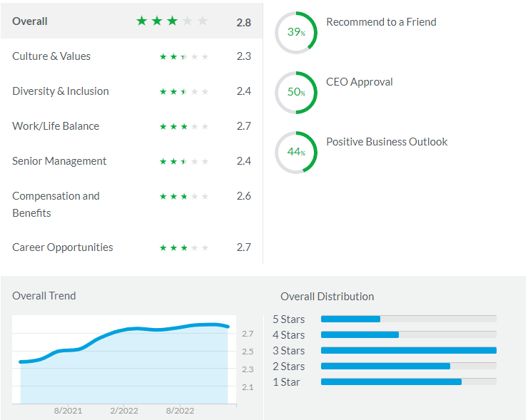Image resolution: width=528 pixels, height=420 pixels.
Task: Click the 5 Stars distribution bar
Action: 408,319
